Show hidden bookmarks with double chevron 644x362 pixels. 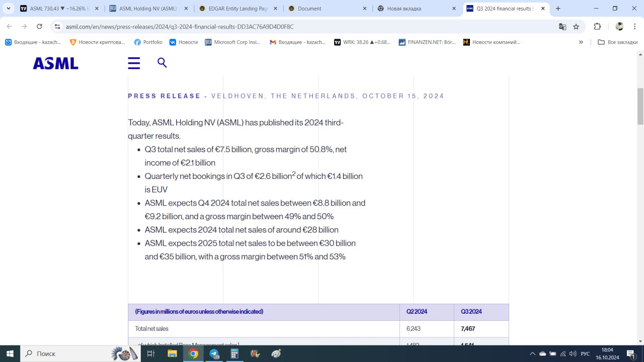click(581, 42)
